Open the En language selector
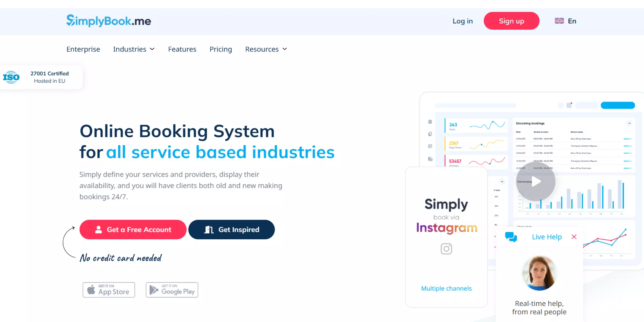 pos(572,21)
